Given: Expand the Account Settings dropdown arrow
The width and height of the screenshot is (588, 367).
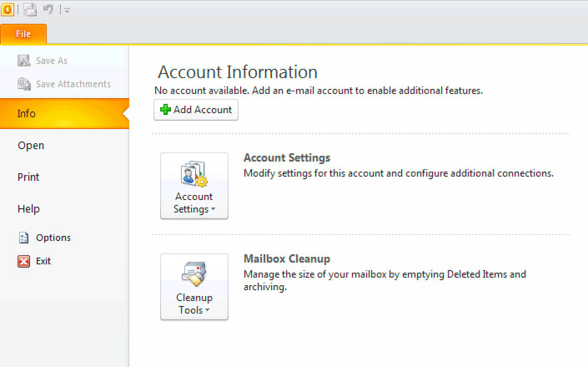Looking at the screenshot, I should click(213, 209).
